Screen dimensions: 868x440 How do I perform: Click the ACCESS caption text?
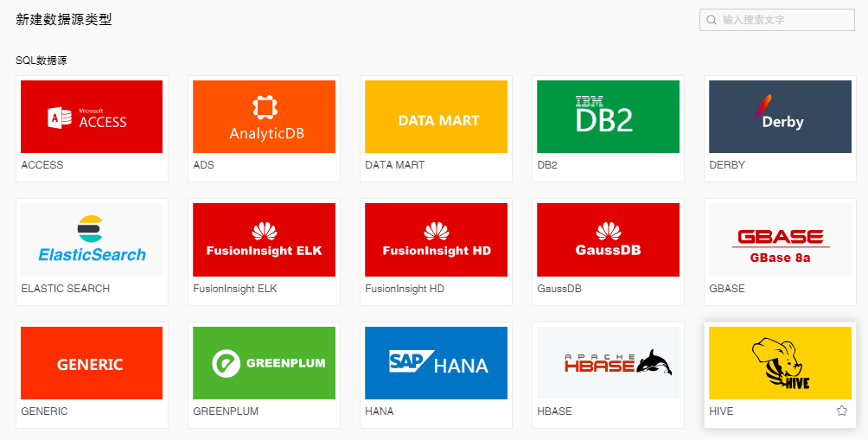[42, 165]
